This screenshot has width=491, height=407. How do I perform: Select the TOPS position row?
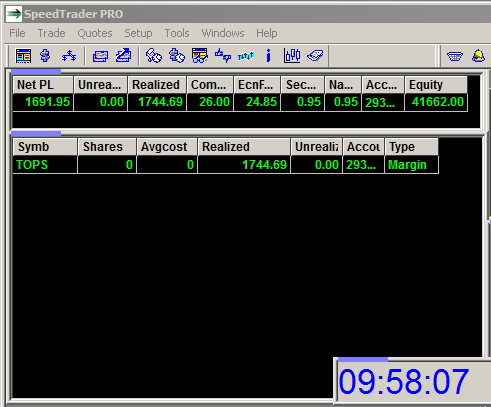(226, 165)
